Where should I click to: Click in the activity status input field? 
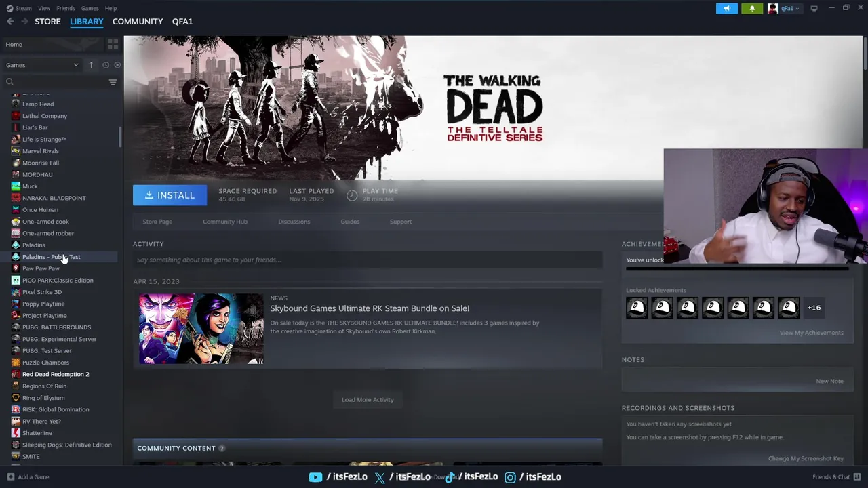(x=368, y=260)
